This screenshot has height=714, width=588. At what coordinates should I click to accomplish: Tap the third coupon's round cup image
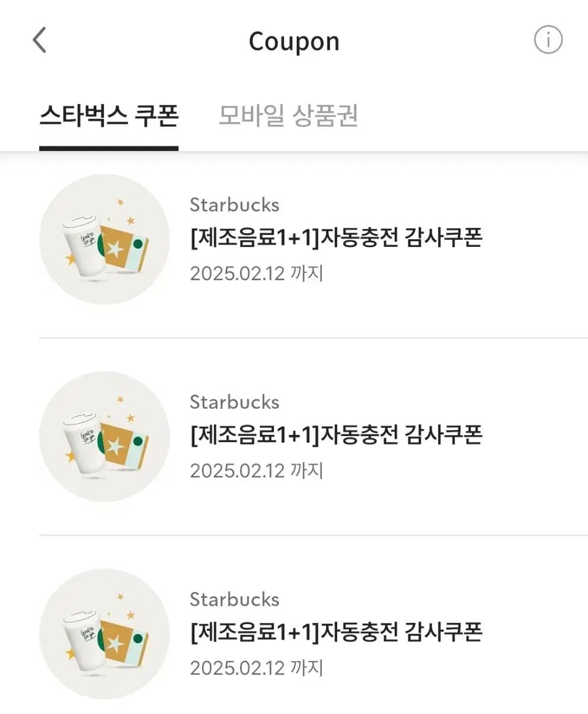105,634
